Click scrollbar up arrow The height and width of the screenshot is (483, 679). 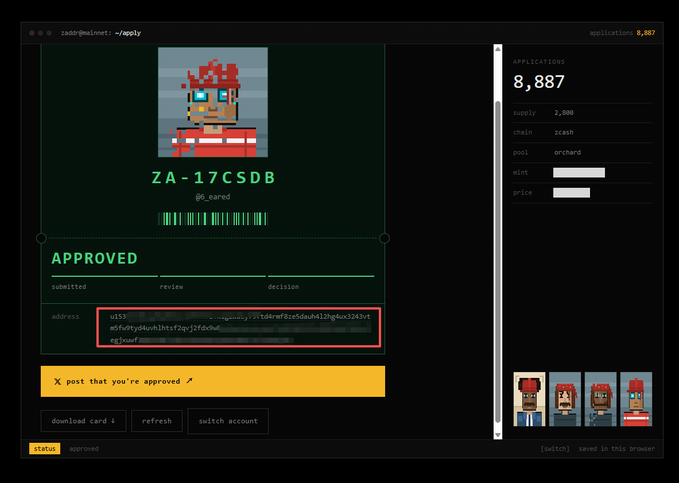(x=498, y=49)
